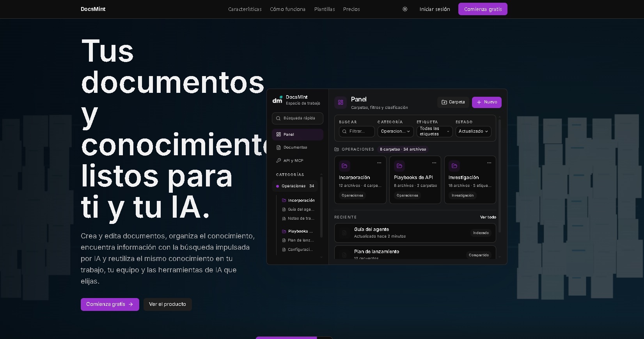644x339 pixels.
Task: Open the Guía del agente recent item
Action: 415,233
